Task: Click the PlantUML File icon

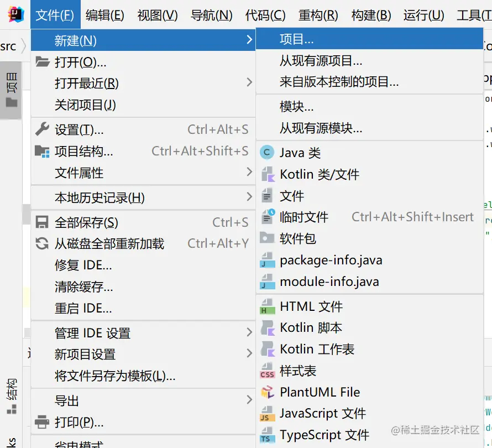Action: (268, 392)
